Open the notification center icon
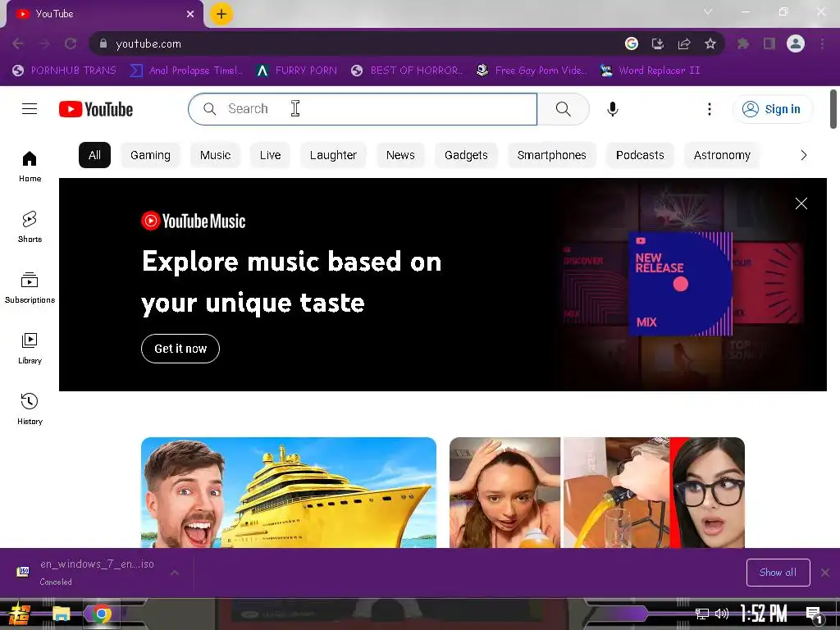840x630 pixels. click(x=814, y=614)
